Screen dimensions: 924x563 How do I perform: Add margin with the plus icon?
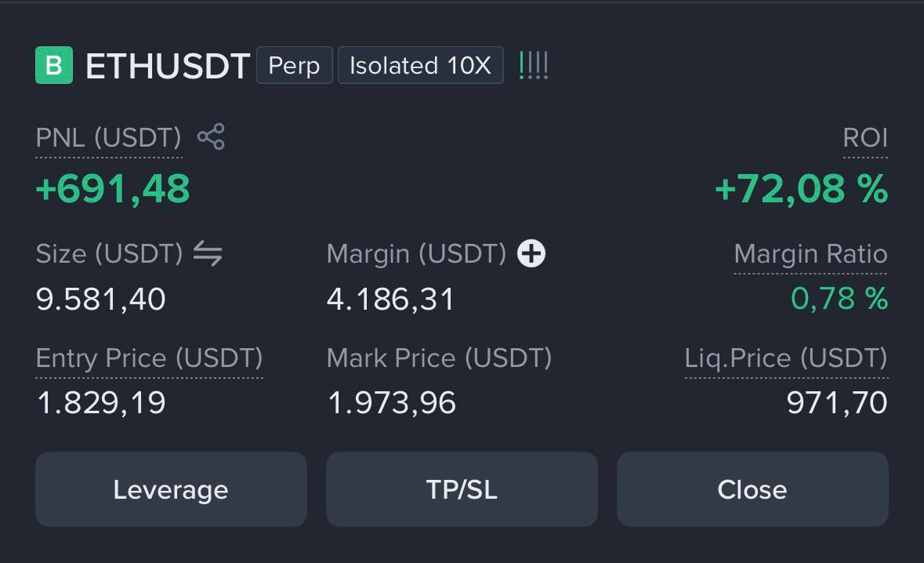pos(531,253)
